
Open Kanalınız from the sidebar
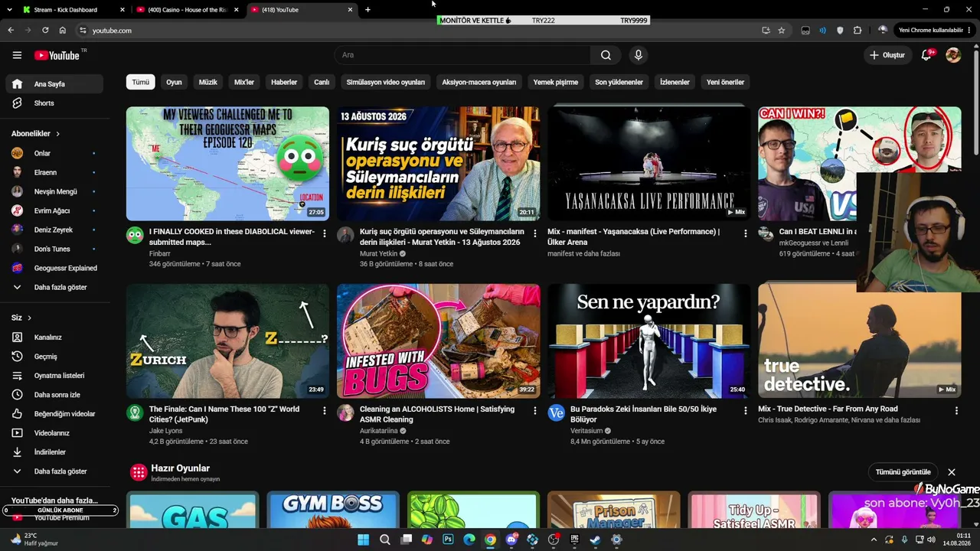point(54,337)
